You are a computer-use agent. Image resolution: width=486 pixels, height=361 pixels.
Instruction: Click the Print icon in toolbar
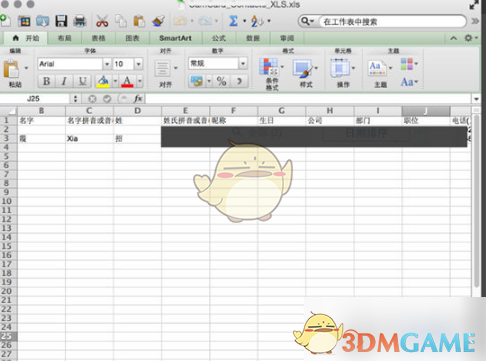(x=80, y=21)
